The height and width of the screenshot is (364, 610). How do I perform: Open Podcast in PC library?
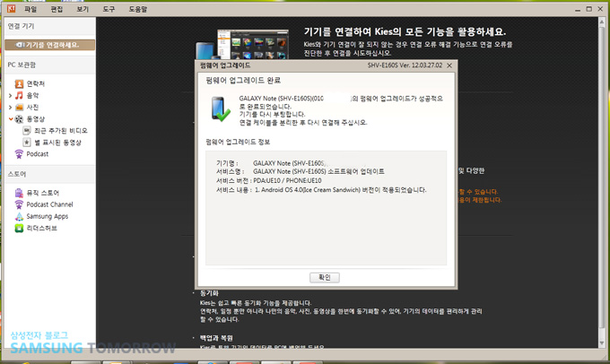pyautogui.click(x=38, y=154)
